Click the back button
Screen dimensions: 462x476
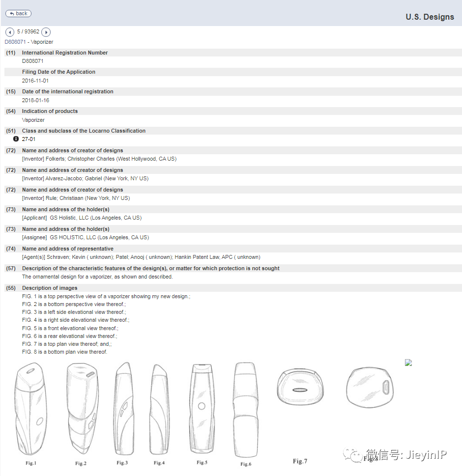point(18,14)
